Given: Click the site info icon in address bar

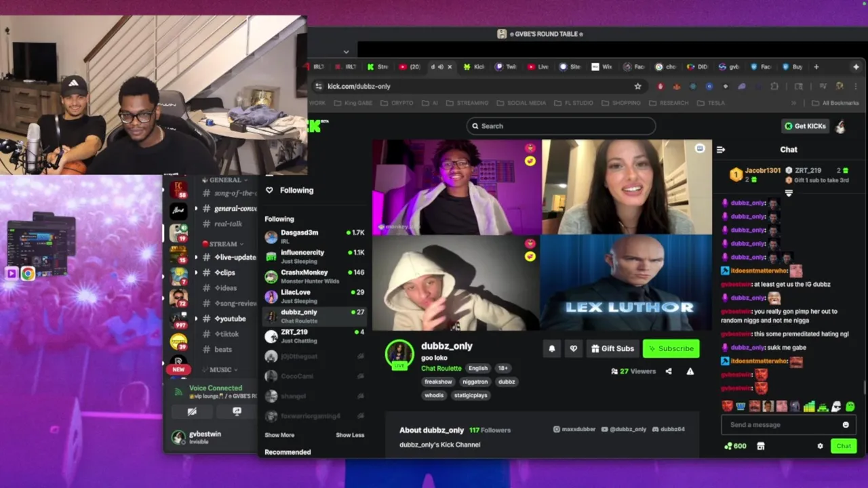Looking at the screenshot, I should pyautogui.click(x=319, y=86).
